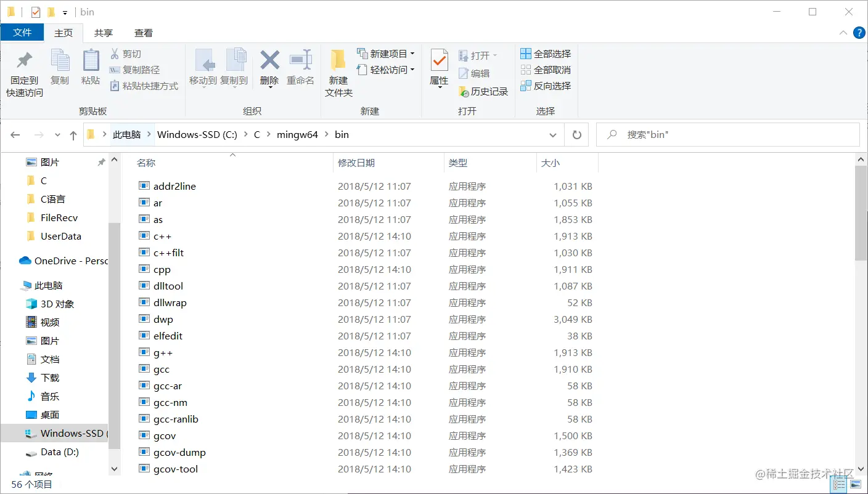Click Select none (全部取消)
The width and height of the screenshot is (868, 494).
click(x=546, y=70)
